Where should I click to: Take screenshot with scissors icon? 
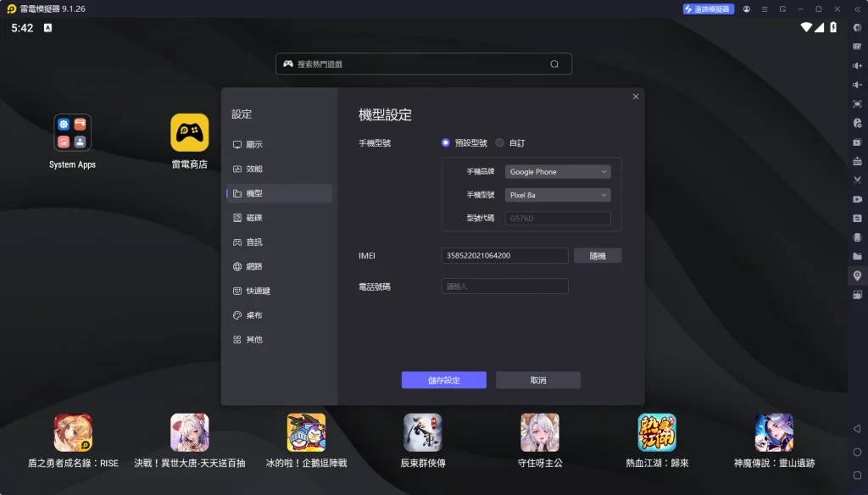click(x=858, y=180)
